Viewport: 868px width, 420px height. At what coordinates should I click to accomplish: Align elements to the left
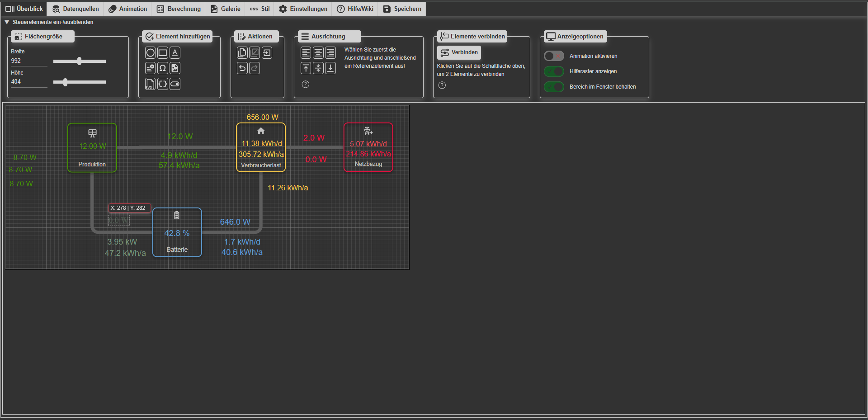pos(306,53)
